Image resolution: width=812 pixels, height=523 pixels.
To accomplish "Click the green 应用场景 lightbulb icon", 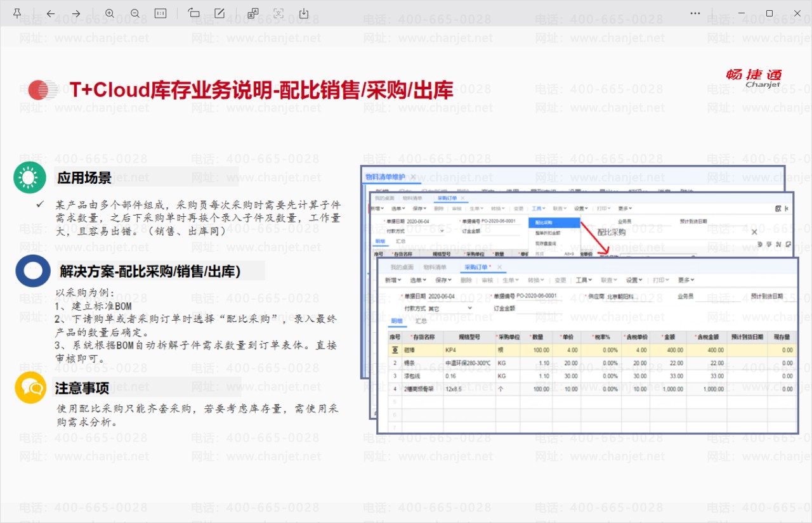I will [x=30, y=178].
